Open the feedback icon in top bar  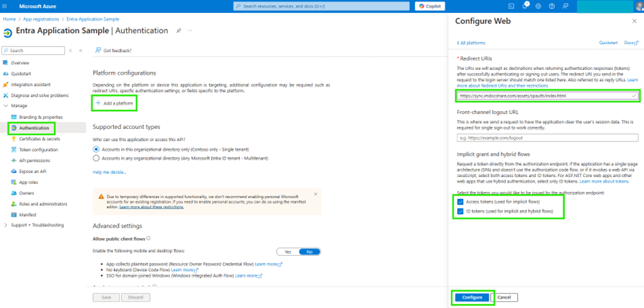click(x=565, y=6)
